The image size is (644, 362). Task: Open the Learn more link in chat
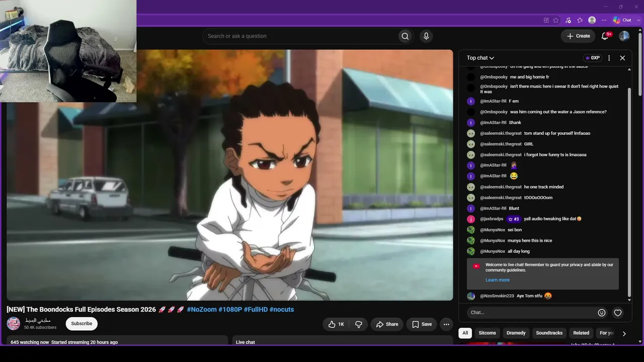(498, 280)
